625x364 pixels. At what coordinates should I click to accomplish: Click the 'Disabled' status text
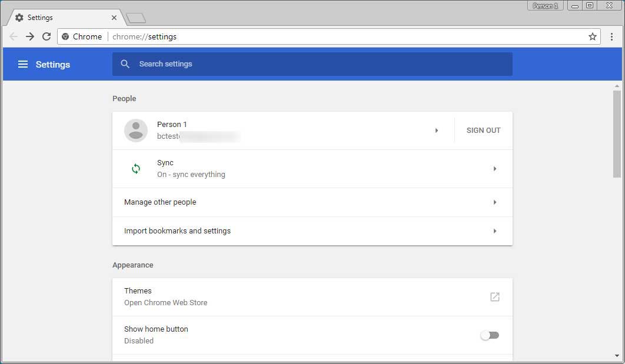[x=139, y=341]
